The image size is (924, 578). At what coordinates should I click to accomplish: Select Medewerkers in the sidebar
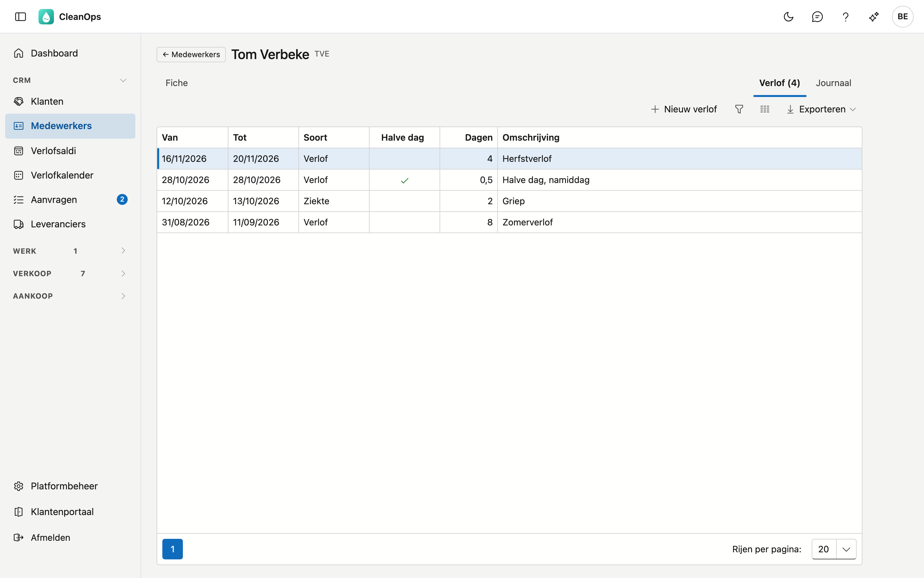70,126
